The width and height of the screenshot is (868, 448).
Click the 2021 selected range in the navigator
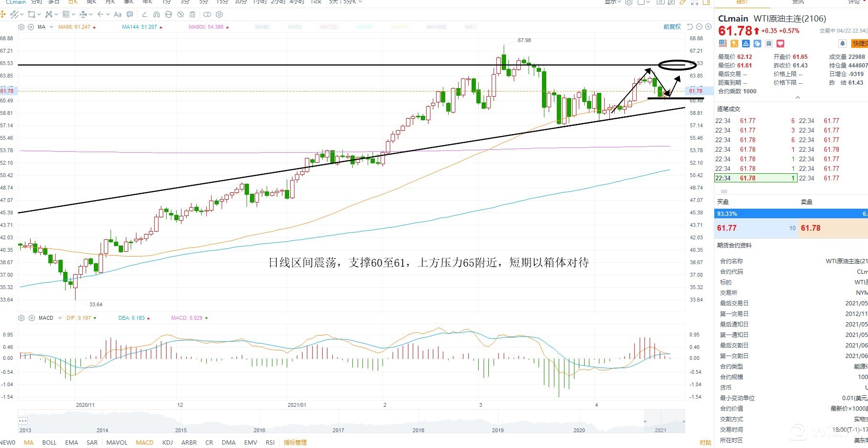pos(664,422)
